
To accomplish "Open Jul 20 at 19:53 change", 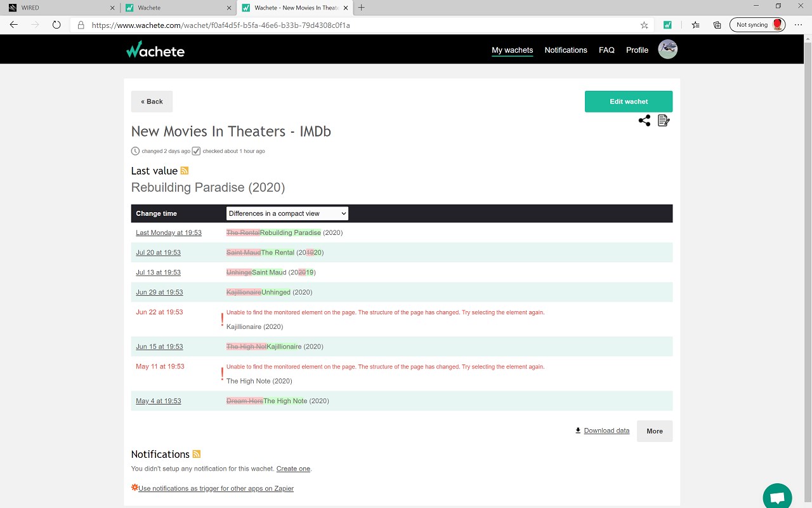I will click(158, 253).
